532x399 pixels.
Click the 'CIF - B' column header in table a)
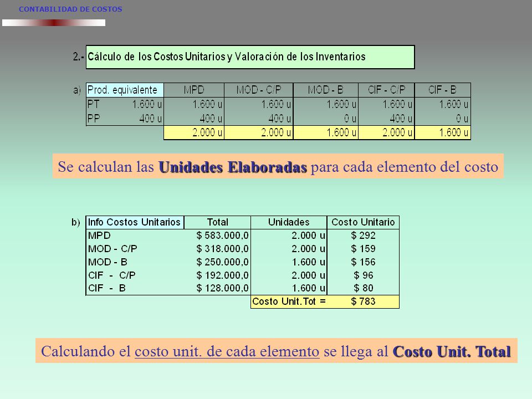click(x=442, y=90)
